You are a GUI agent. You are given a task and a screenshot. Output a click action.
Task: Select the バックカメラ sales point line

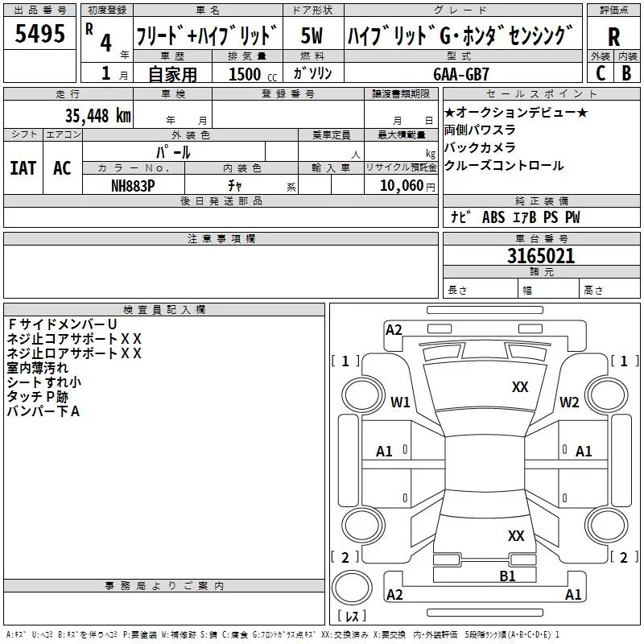click(x=481, y=147)
